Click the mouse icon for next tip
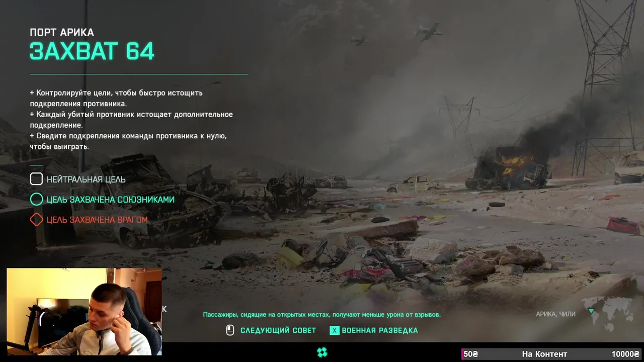 (x=230, y=330)
